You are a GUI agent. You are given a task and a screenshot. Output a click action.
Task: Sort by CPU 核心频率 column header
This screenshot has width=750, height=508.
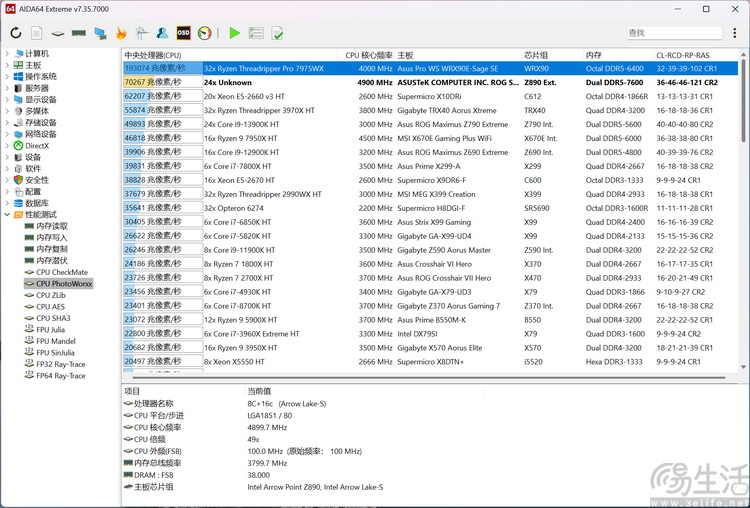[x=366, y=55]
